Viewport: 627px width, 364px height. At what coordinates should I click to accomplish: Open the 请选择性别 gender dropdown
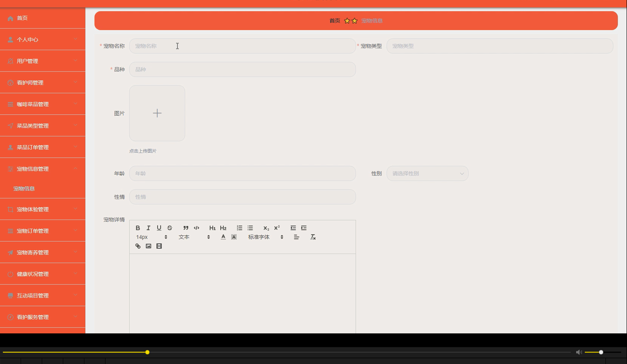427,173
